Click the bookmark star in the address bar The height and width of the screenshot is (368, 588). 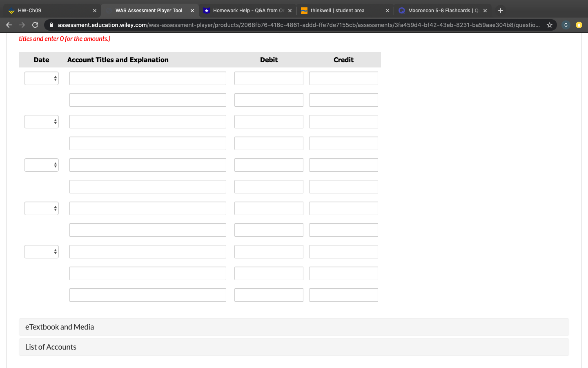pos(549,25)
